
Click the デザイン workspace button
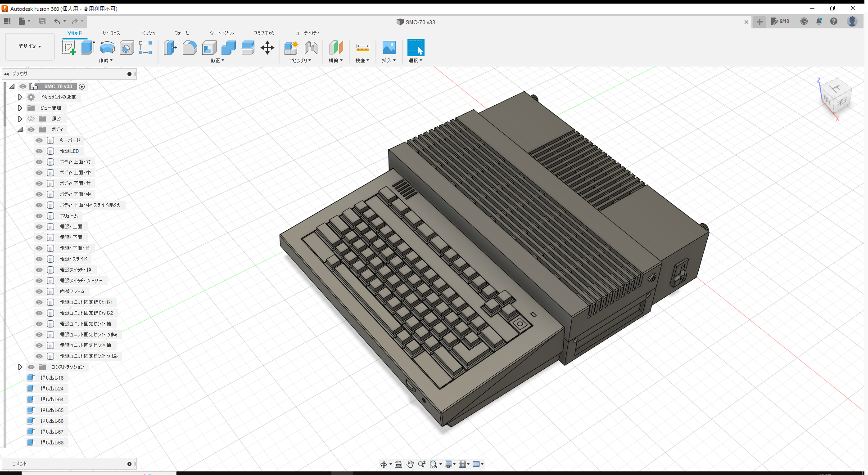tap(29, 46)
